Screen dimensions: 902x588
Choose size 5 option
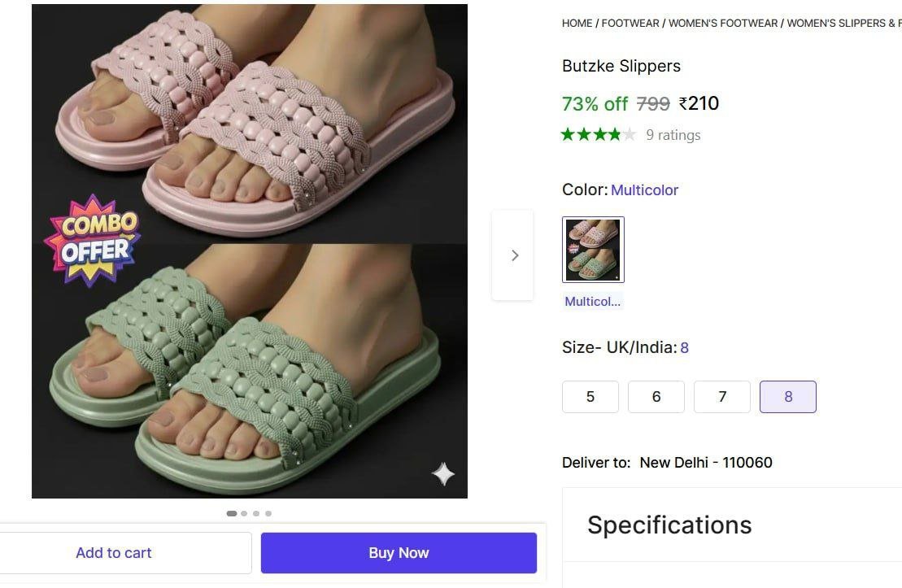(590, 397)
